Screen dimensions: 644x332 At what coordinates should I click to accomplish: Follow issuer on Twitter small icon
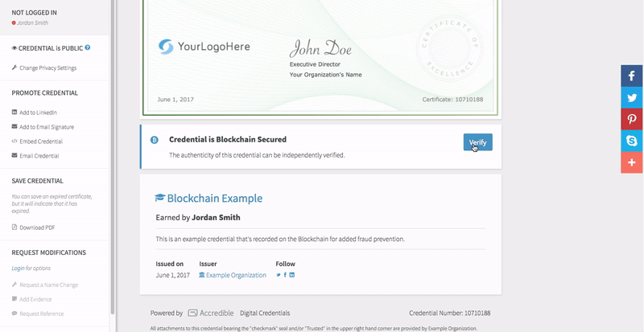279,275
